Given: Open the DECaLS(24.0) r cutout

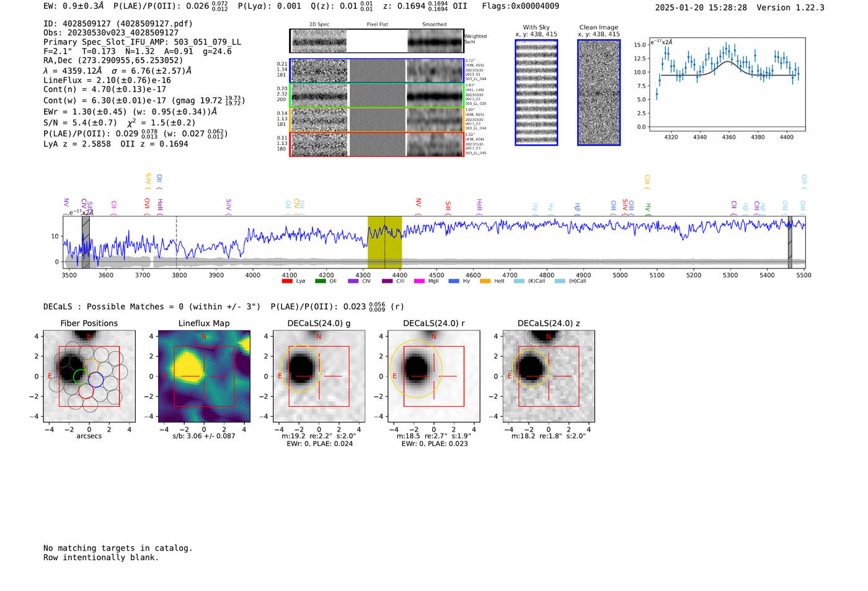Looking at the screenshot, I should click(433, 376).
